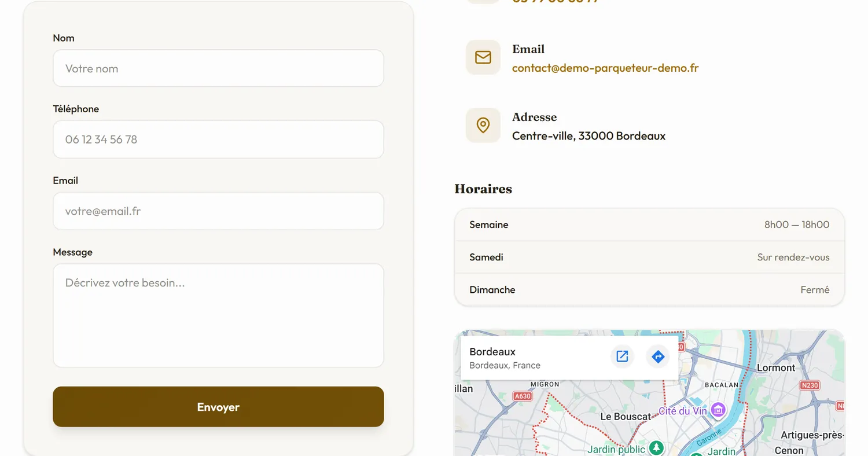Viewport: 868px width, 456px height.
Task: Click the Samedi row label
Action: (x=486, y=257)
